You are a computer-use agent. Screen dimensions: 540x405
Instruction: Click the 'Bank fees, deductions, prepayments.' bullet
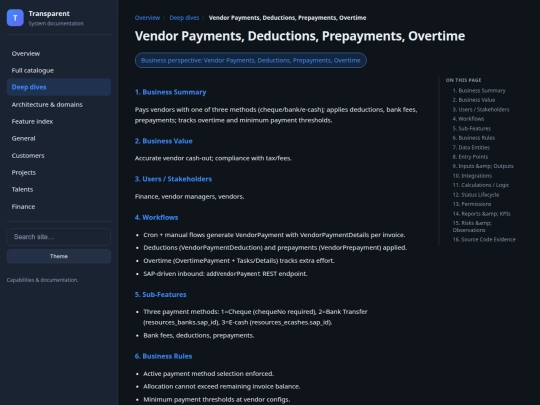(x=199, y=335)
